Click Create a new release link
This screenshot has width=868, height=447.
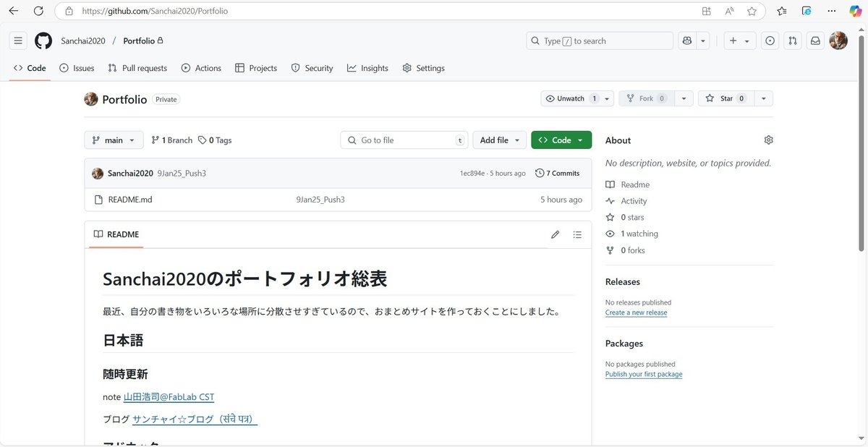636,312
